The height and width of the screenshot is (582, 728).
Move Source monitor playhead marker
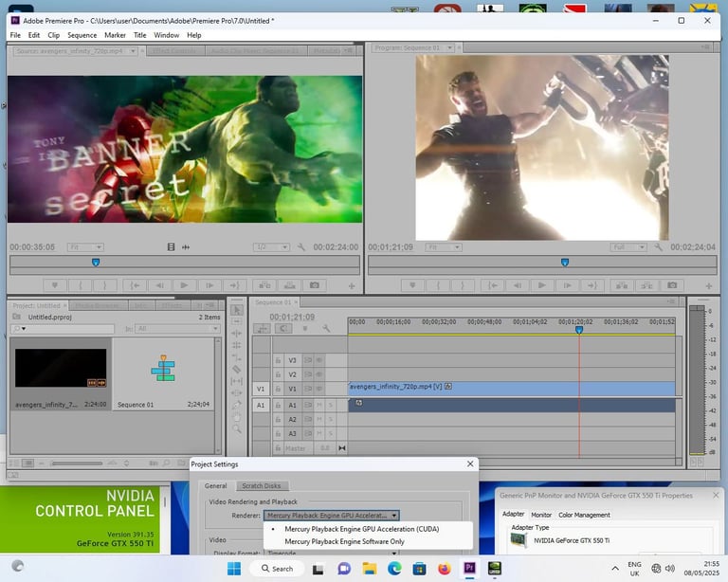(x=96, y=263)
